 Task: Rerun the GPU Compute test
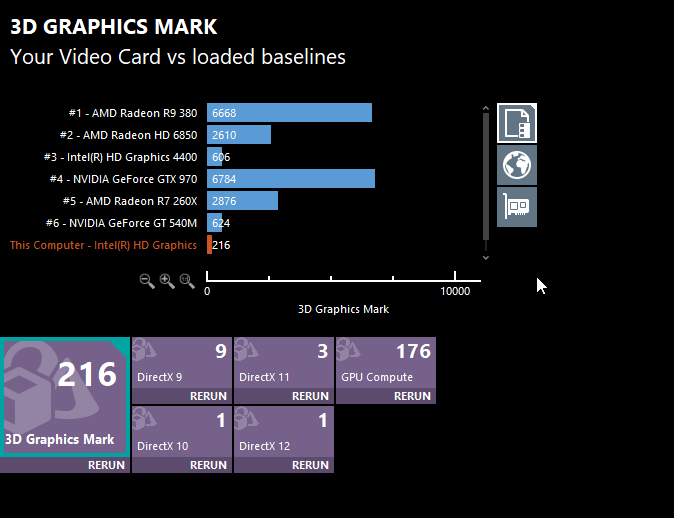point(412,396)
